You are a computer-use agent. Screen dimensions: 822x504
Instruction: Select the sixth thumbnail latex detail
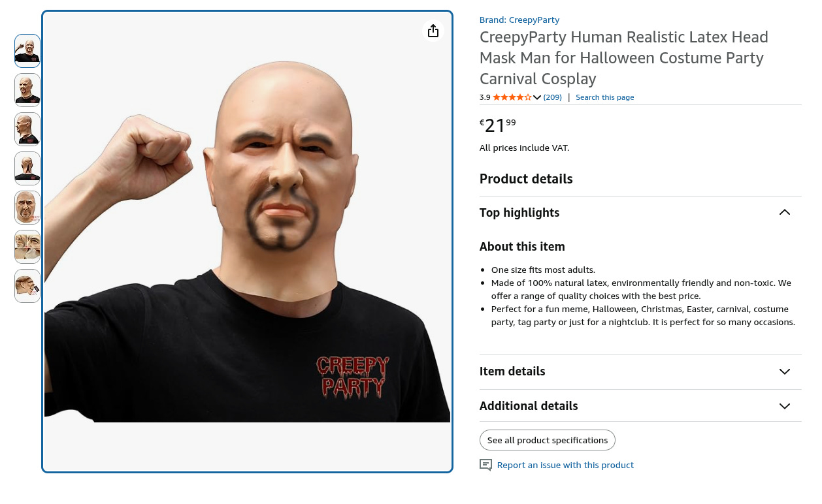[x=27, y=247]
